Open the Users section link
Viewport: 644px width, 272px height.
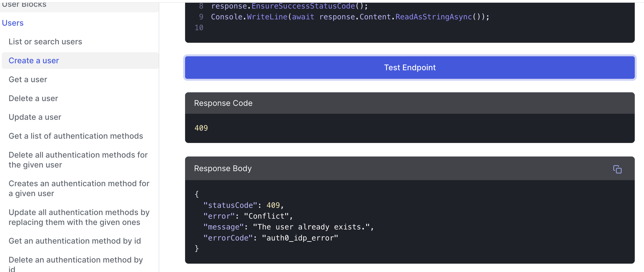point(13,23)
